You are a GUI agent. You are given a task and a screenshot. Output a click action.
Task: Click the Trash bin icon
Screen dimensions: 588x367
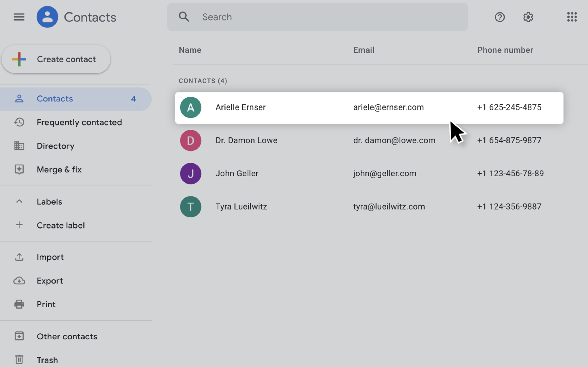tap(19, 360)
